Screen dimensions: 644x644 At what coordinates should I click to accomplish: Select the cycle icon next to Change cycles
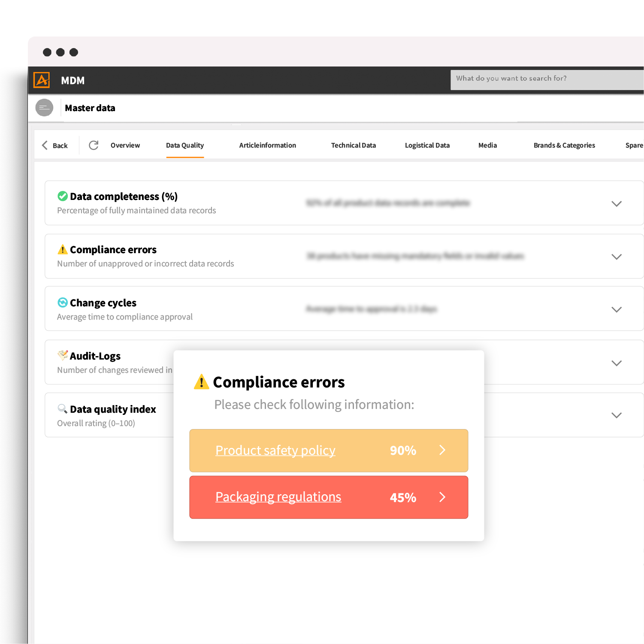click(62, 302)
